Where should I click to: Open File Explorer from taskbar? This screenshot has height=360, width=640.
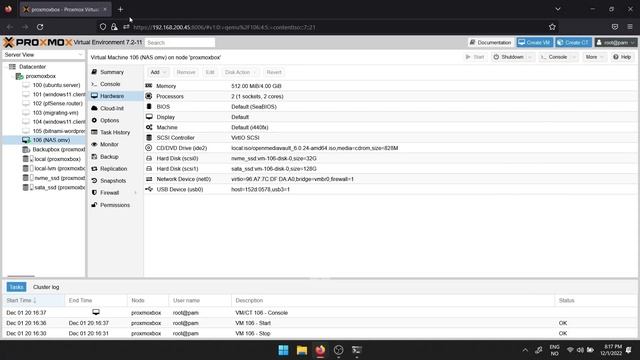[x=302, y=350]
